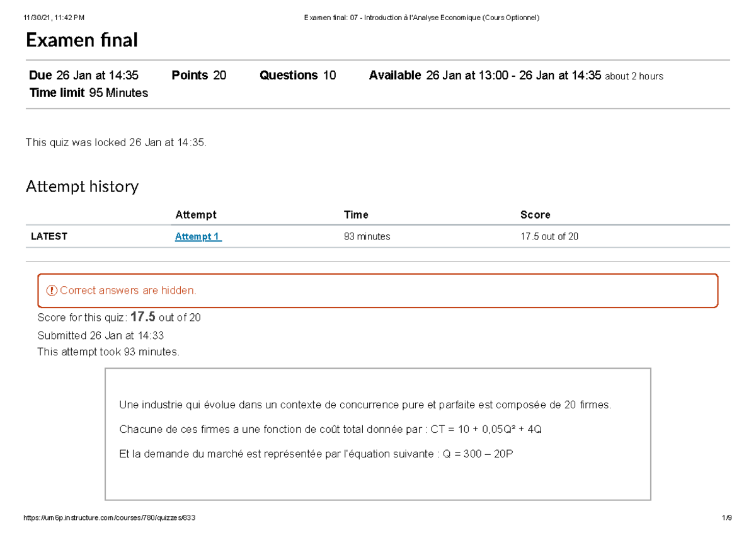Click the LATEST label in the attempt table

49,236
